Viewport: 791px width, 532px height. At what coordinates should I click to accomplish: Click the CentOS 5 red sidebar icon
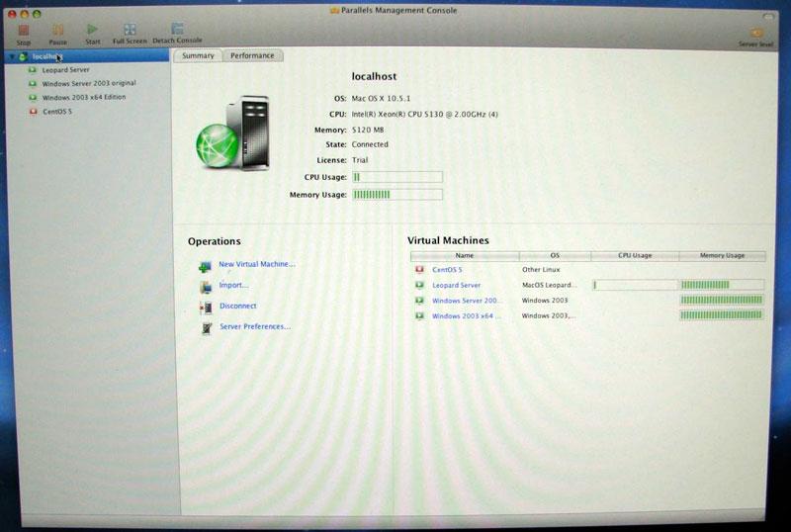(34, 111)
